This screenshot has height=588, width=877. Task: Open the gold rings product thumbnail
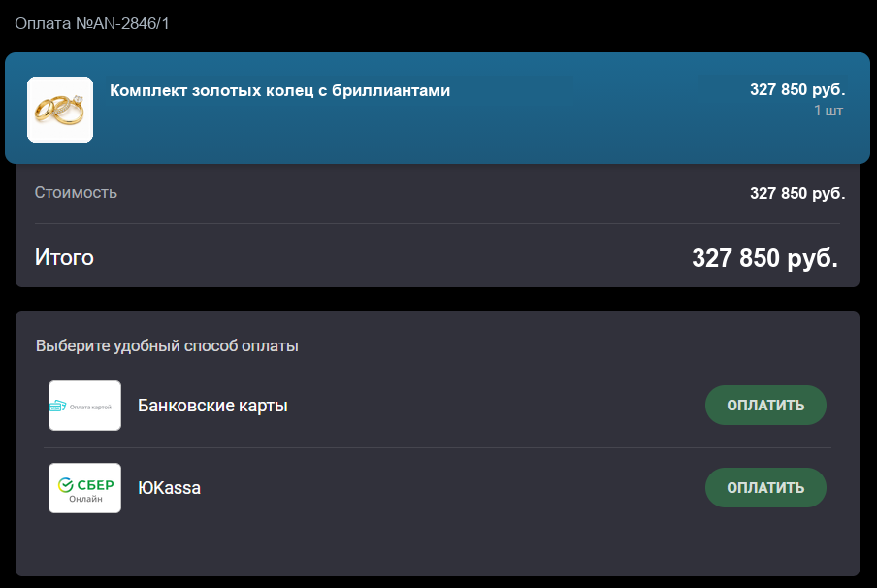[60, 110]
